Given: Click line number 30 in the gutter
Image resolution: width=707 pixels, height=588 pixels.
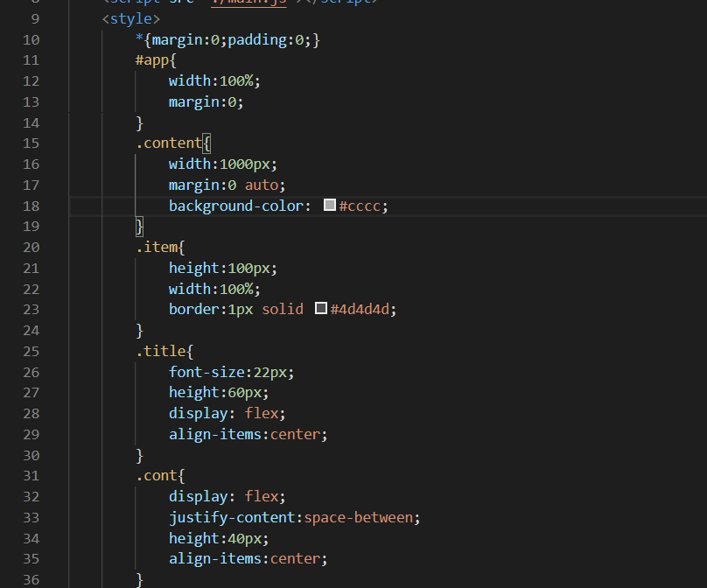Looking at the screenshot, I should [31, 455].
